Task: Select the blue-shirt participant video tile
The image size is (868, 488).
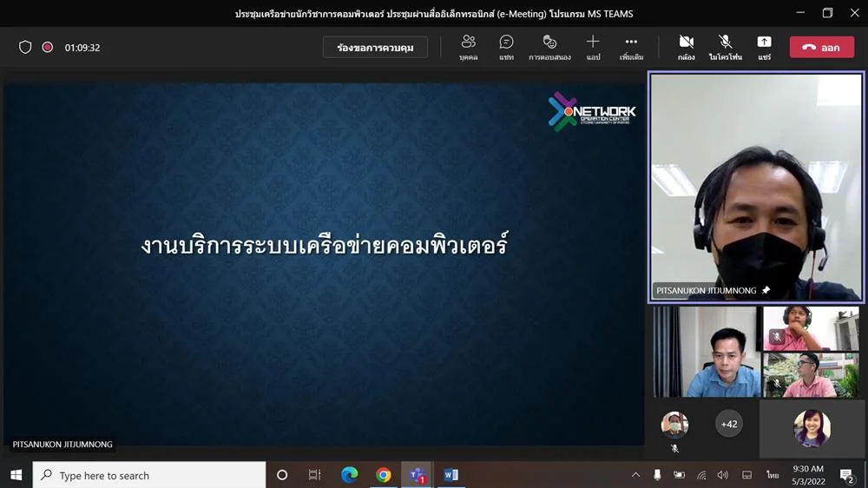Action: [x=707, y=352]
